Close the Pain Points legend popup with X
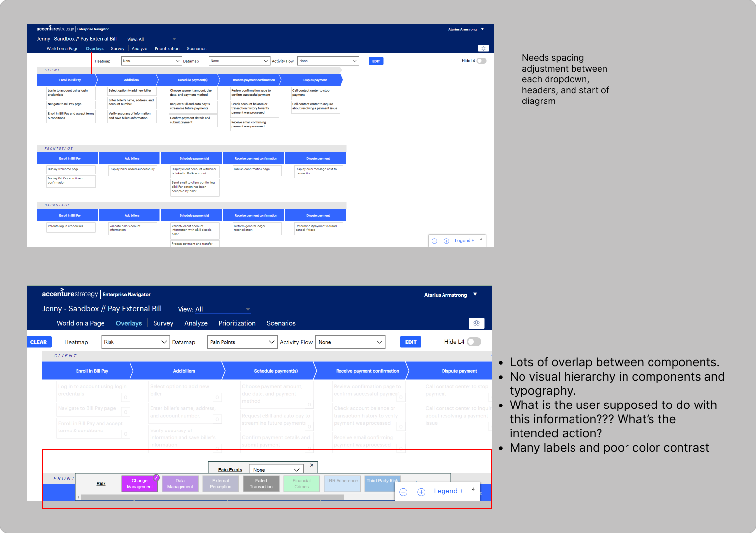The image size is (756, 533). pos(312,465)
